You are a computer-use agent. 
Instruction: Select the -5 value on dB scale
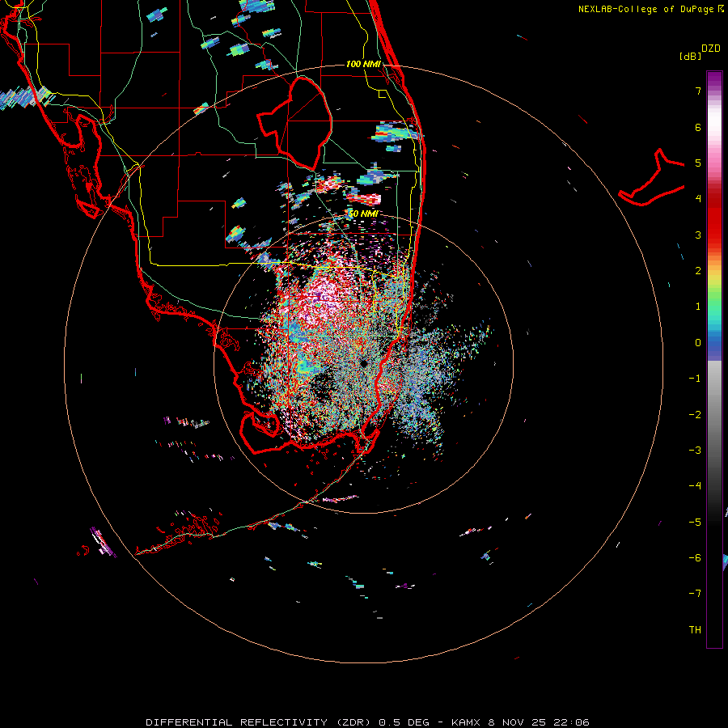pos(695,523)
